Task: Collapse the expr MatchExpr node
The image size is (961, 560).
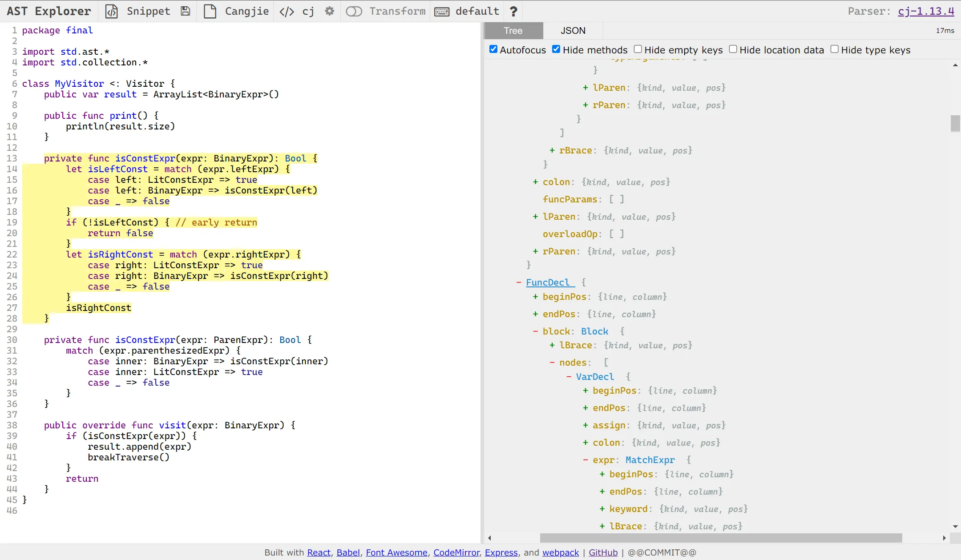Action: (x=585, y=460)
